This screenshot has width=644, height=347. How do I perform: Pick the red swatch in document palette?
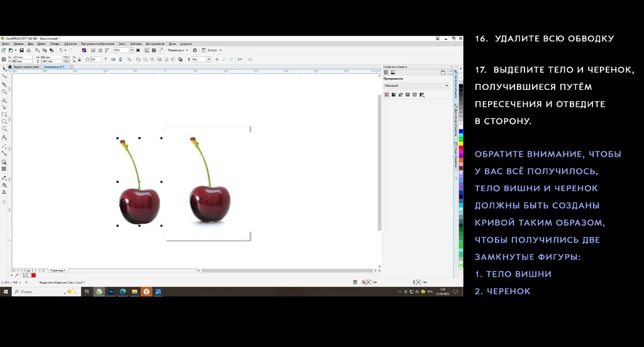pyautogui.click(x=33, y=275)
